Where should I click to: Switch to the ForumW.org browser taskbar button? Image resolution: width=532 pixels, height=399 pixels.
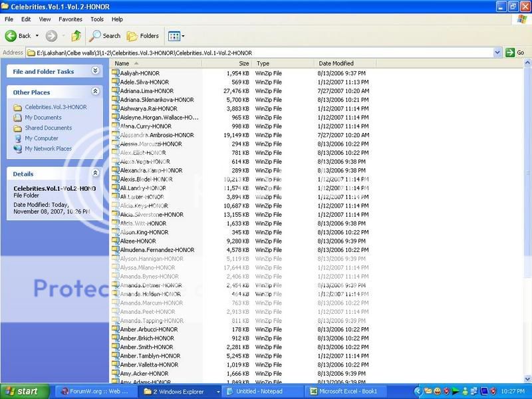point(96,392)
